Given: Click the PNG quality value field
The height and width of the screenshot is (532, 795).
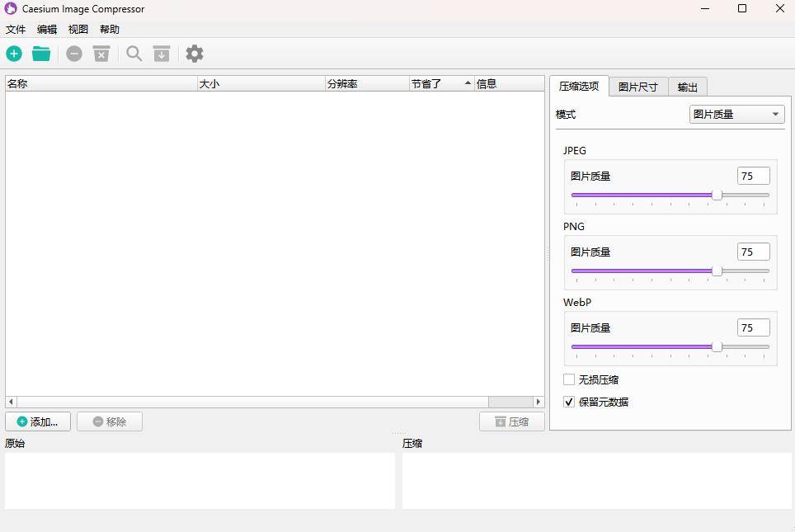Looking at the screenshot, I should pyautogui.click(x=754, y=252).
